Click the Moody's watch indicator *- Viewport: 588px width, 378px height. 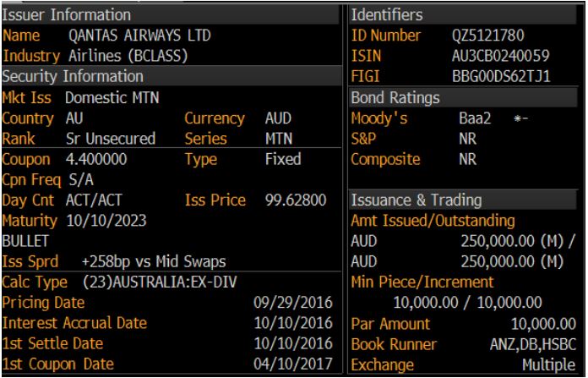pos(521,119)
